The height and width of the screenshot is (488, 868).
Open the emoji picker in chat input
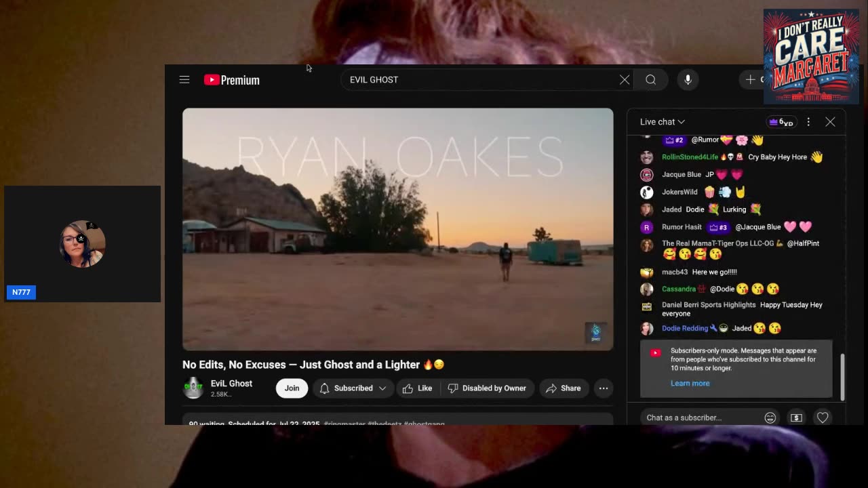(x=770, y=418)
